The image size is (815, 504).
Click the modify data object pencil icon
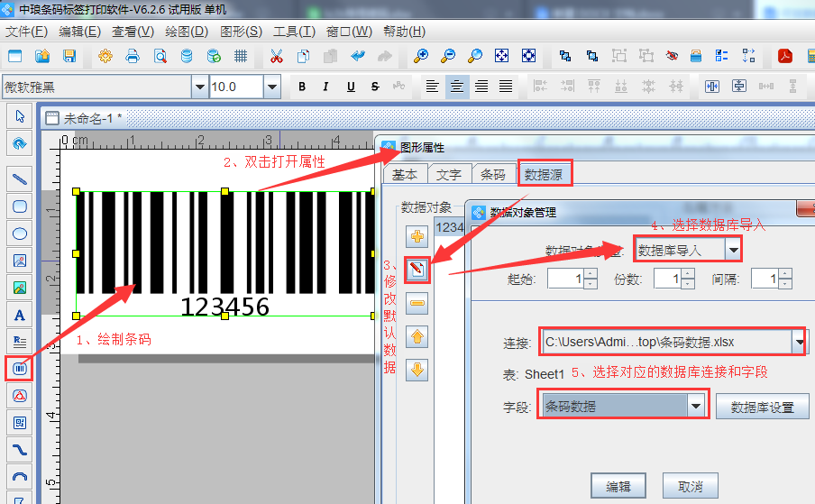(x=417, y=270)
